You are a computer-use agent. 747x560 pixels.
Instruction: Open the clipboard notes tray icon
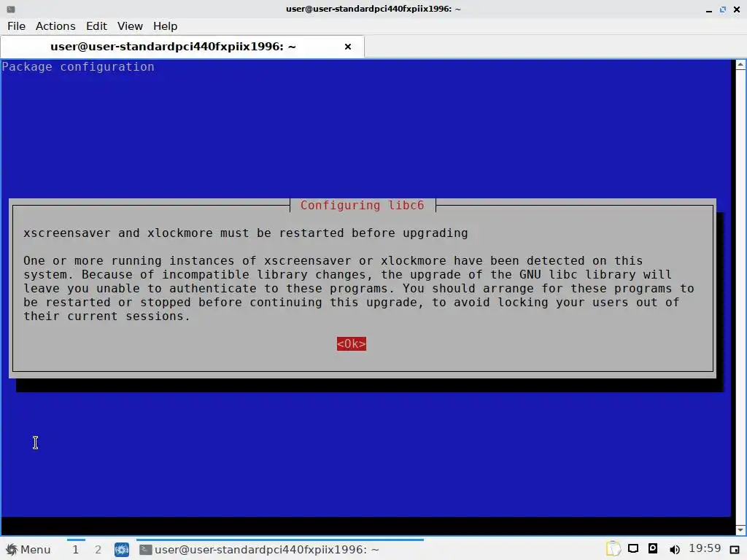pos(613,549)
